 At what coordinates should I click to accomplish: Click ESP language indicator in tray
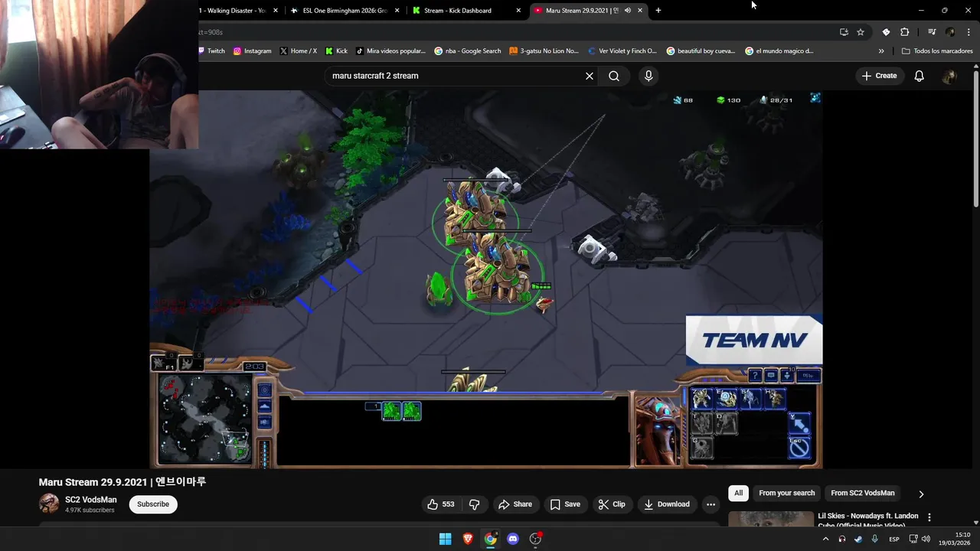click(893, 539)
